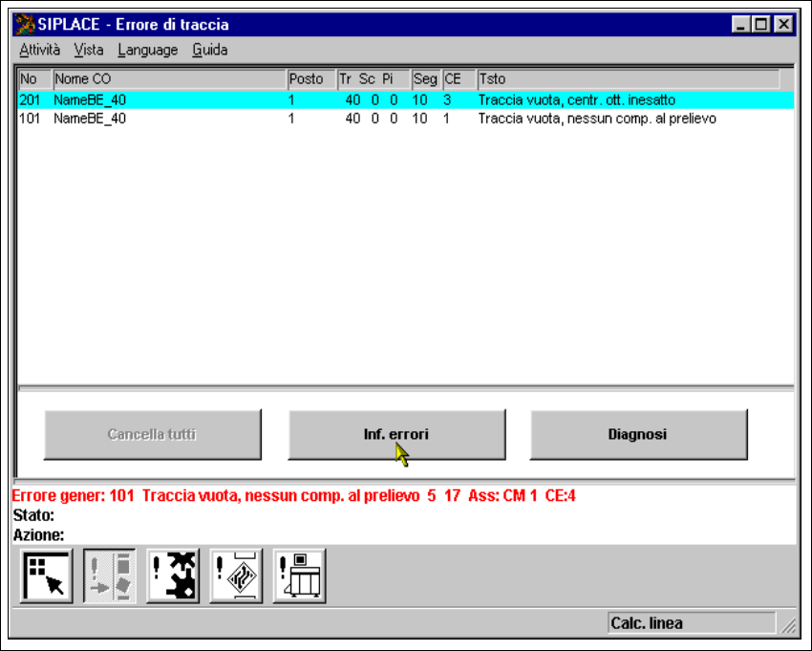Open the Language menu
The width and height of the screenshot is (812, 651).
[147, 51]
